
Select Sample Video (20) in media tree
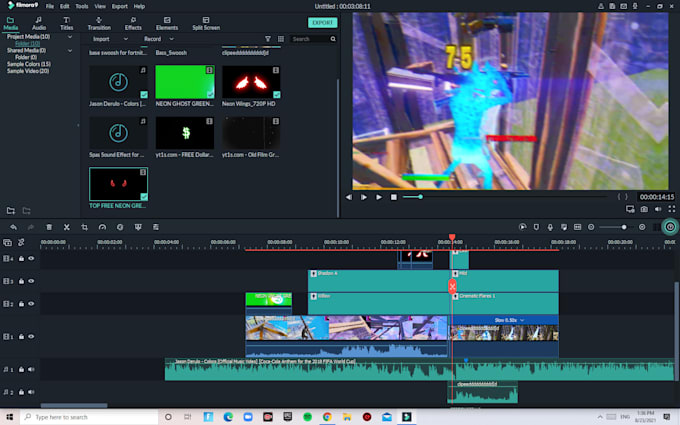(x=28, y=71)
